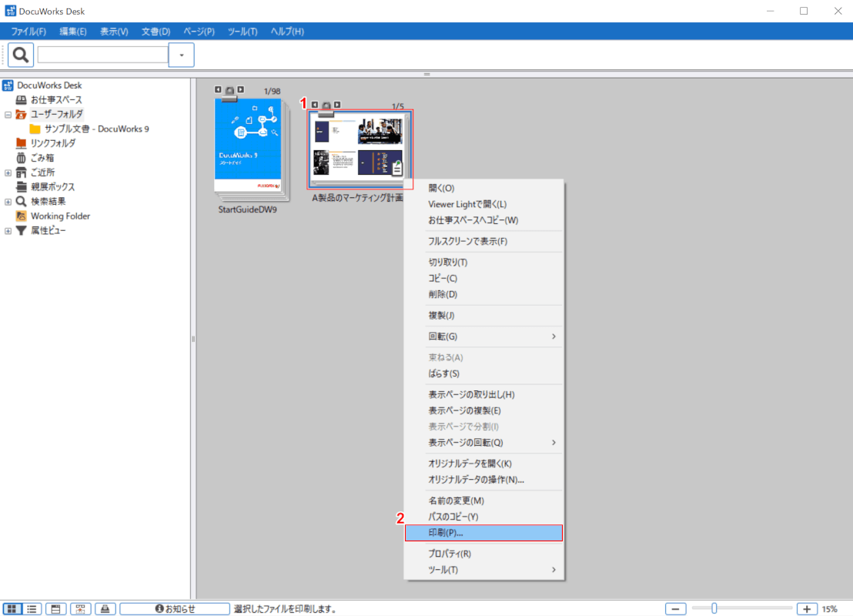
Task: Click the お知らせ button
Action: 175,608
